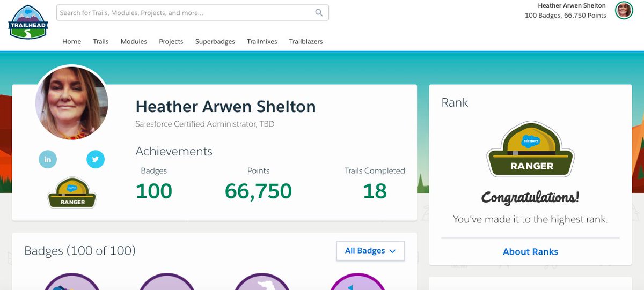644x290 pixels.
Task: Go to the Home menu item
Action: tap(71, 41)
